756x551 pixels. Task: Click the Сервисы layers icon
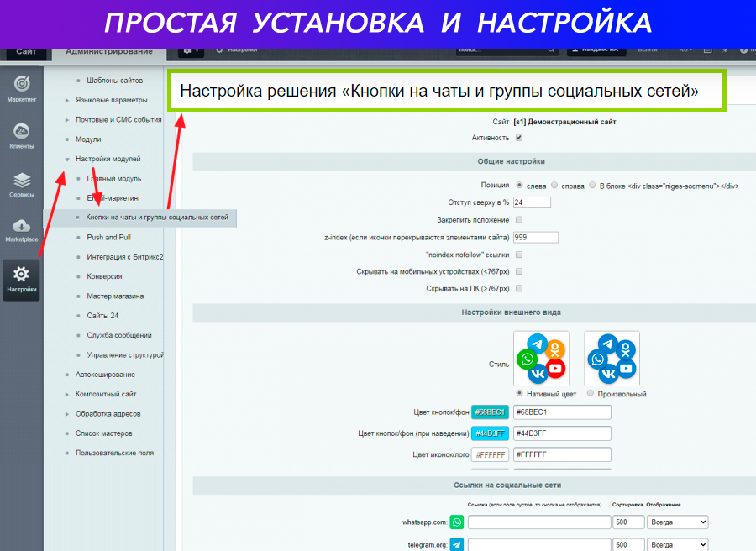point(21,182)
